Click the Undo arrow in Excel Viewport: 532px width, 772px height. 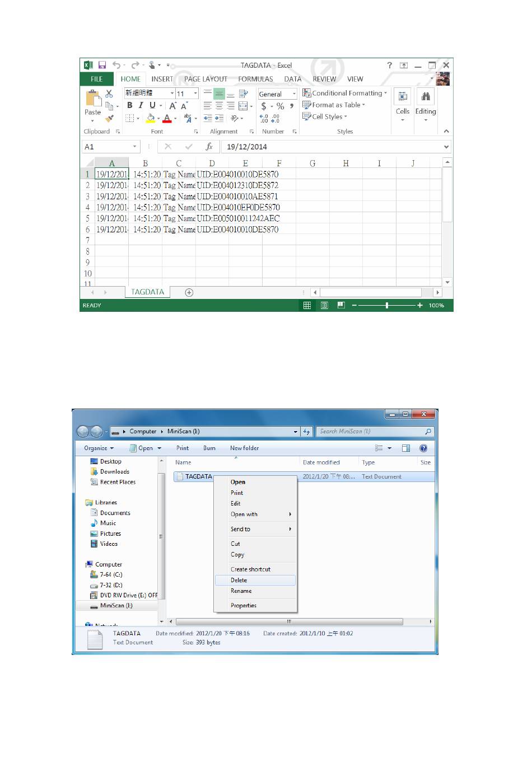coord(116,65)
